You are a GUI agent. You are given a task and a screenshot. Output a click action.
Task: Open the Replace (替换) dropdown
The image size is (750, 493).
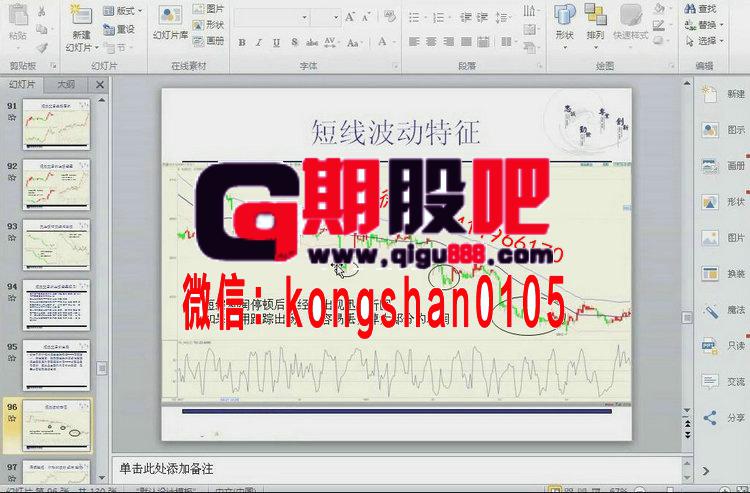[x=703, y=24]
